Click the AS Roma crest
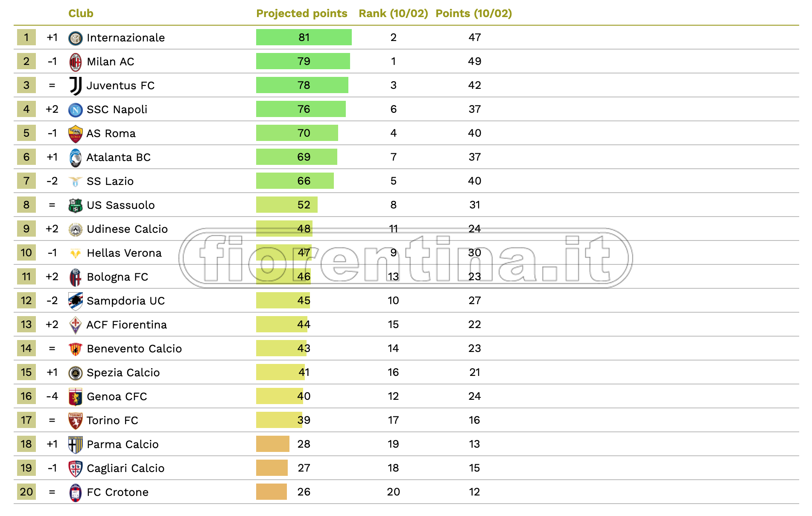Image resolution: width=812 pixels, height=516 pixels. click(76, 134)
